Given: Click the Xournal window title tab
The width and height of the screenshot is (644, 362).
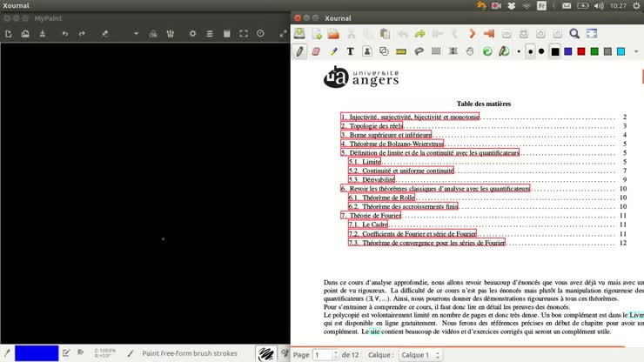Looking at the screenshot, I should pos(338,17).
